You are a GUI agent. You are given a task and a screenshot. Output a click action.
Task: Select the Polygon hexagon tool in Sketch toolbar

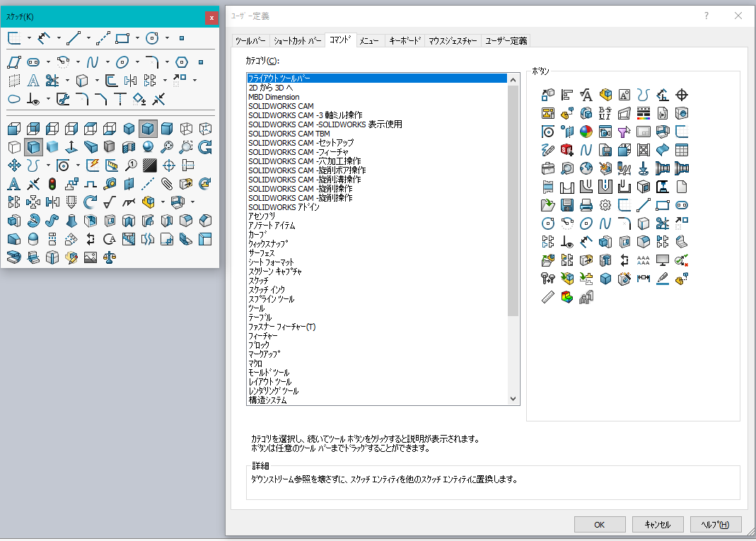[182, 62]
